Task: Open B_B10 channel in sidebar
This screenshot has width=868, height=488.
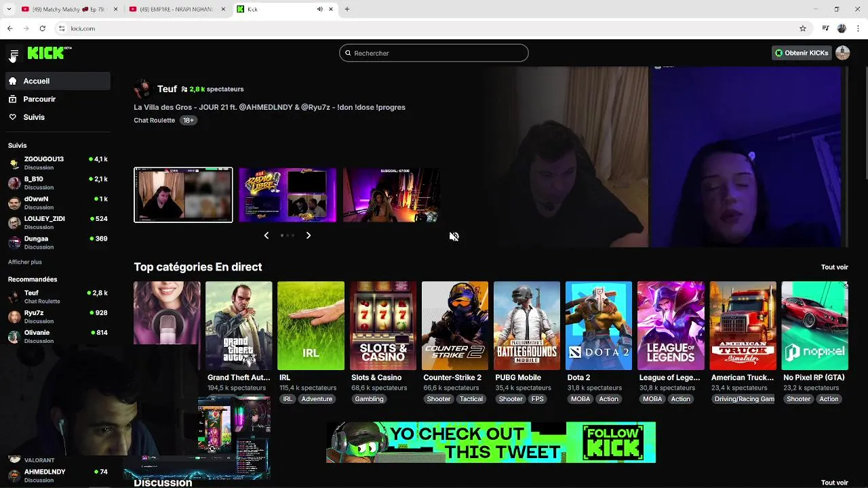Action: click(58, 183)
